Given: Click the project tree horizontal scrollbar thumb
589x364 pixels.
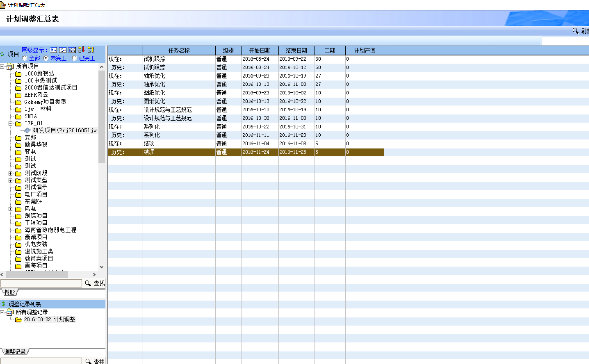Looking at the screenshot, I should point(37,275).
